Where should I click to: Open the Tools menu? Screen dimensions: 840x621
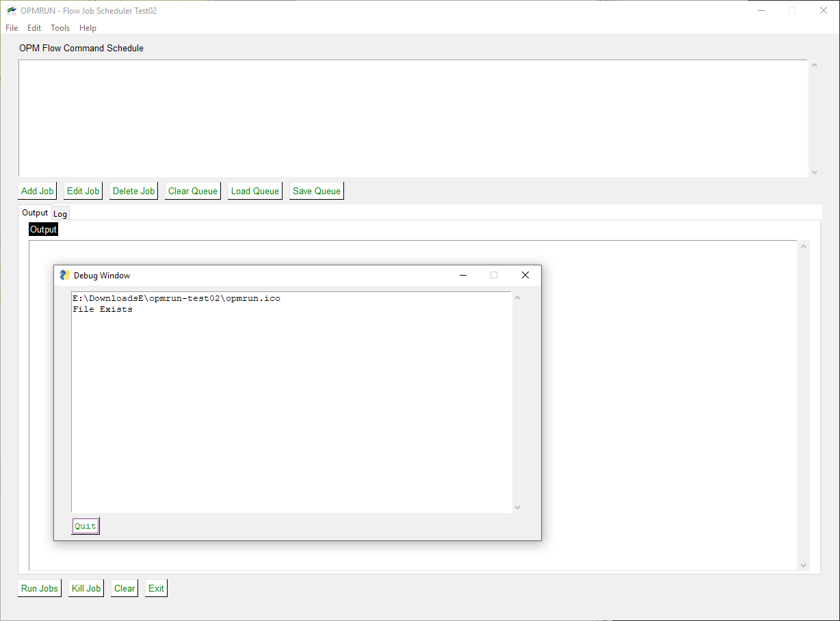60,28
